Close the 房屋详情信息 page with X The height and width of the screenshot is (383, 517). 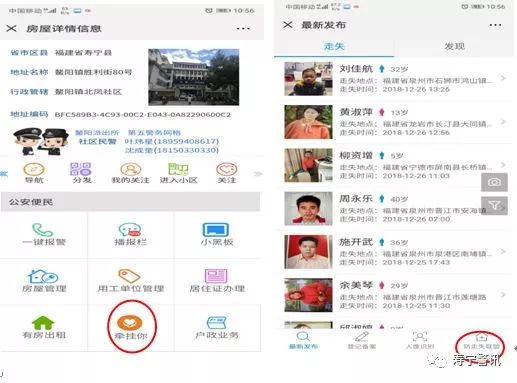point(11,28)
